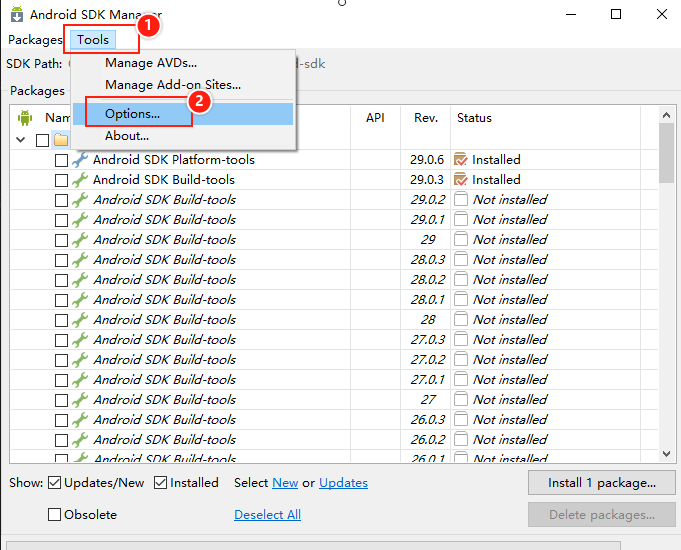
Task: Click Not installed icon for revision 29.0.2
Action: point(461,199)
